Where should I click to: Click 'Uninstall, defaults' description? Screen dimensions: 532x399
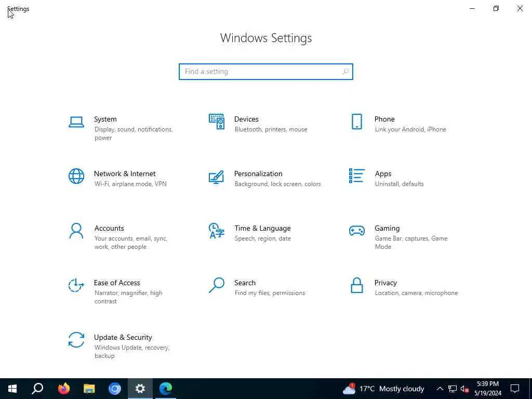(x=400, y=184)
